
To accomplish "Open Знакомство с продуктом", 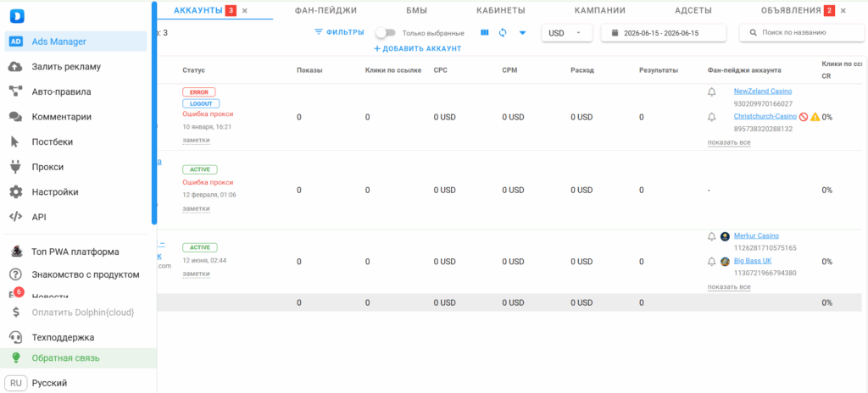I will coord(86,274).
